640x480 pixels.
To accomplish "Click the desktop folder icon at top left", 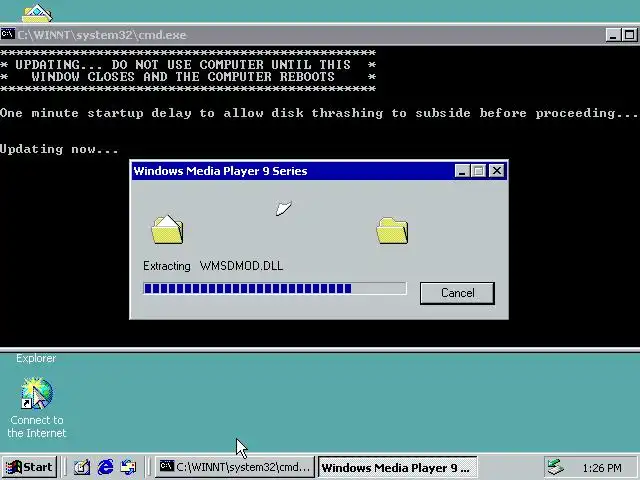I will (37, 13).
